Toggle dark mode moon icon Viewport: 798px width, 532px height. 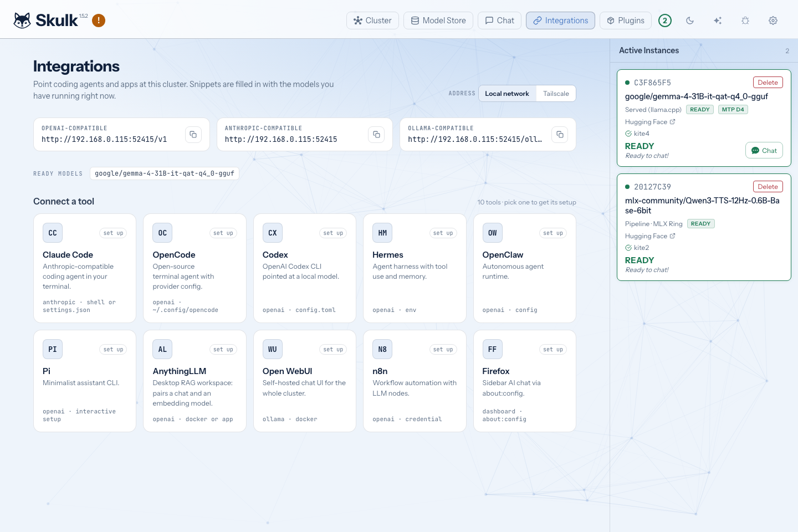(x=690, y=21)
